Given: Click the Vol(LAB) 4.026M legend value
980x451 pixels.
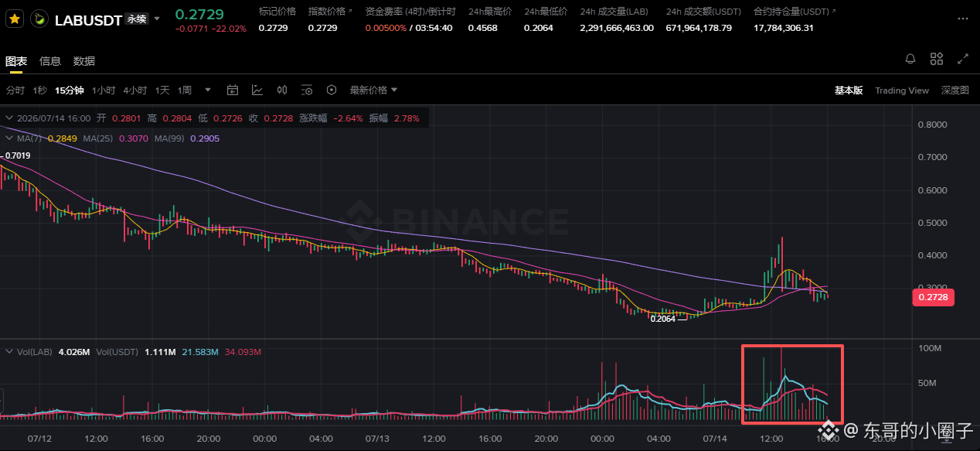Looking at the screenshot, I should pos(53,352).
